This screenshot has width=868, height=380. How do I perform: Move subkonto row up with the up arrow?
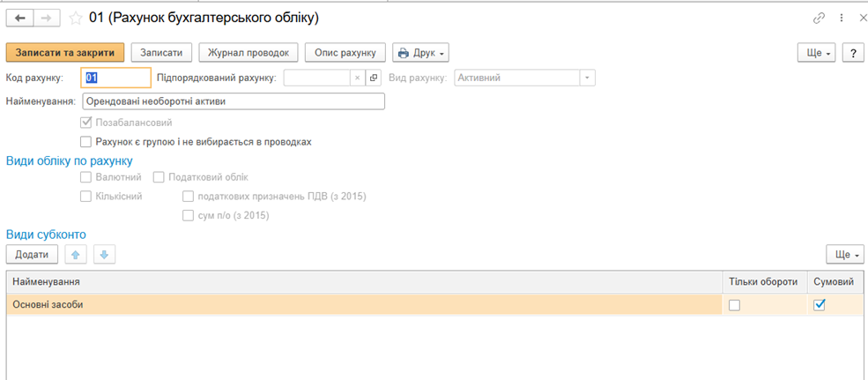click(x=76, y=255)
